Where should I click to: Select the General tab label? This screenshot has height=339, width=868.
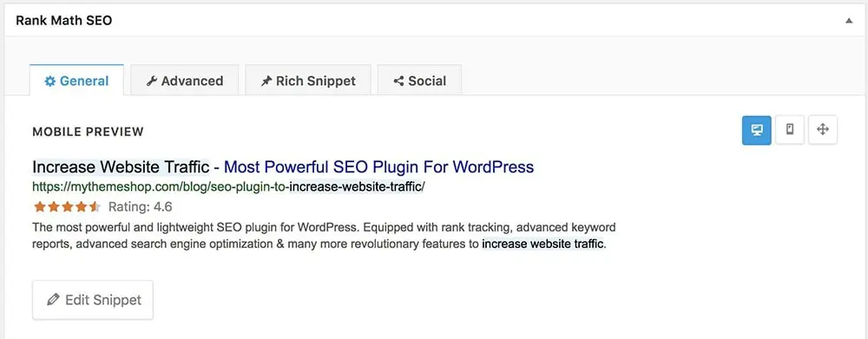click(84, 81)
